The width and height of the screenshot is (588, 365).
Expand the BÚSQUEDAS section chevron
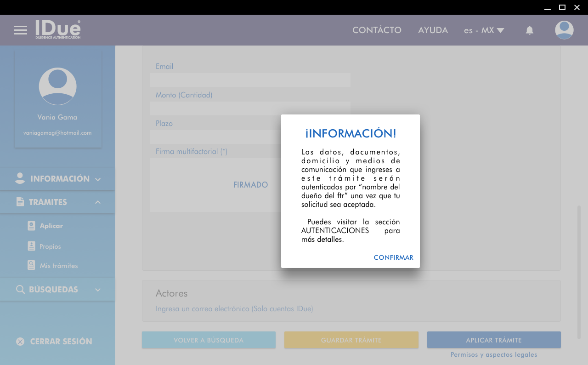98,290
